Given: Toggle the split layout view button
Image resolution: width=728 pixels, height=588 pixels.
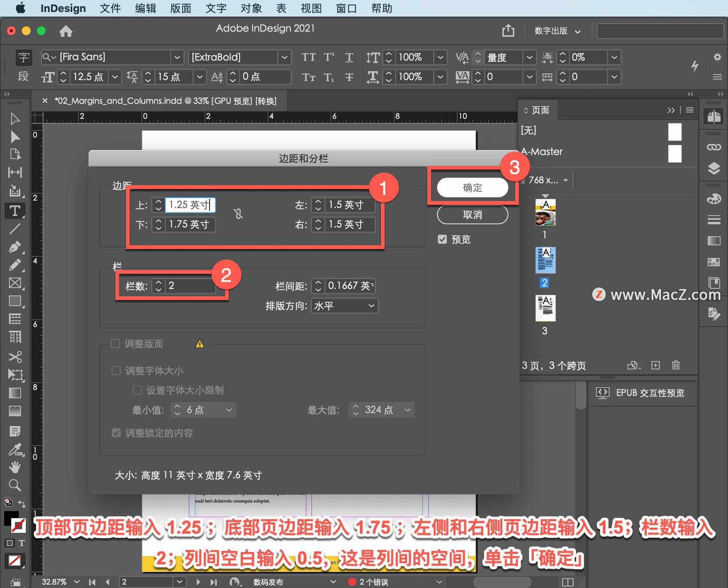Looking at the screenshot, I should (x=568, y=582).
